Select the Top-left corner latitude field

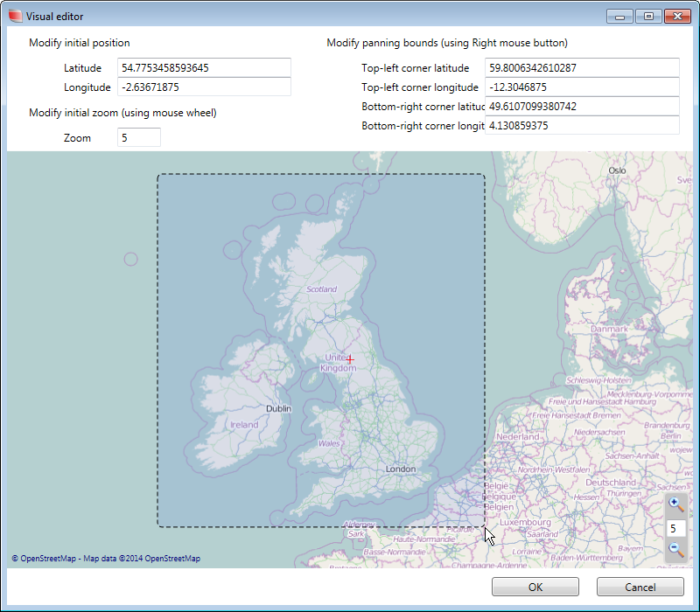[x=582, y=68]
